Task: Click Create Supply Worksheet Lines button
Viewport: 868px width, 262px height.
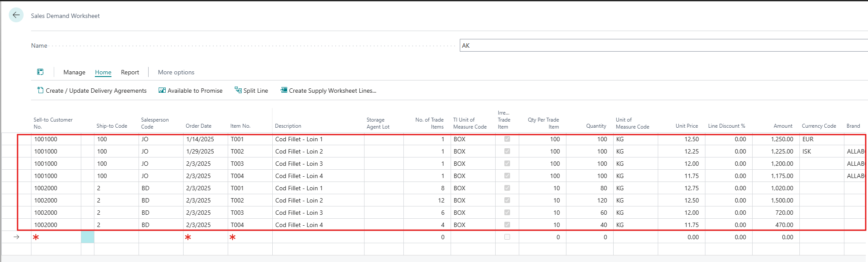Action: (x=332, y=91)
